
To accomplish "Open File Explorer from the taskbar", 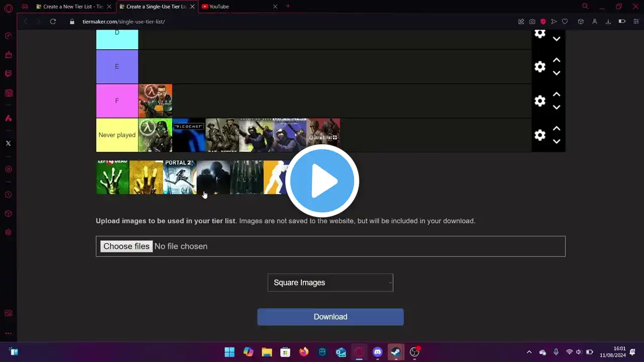I will [x=267, y=352].
